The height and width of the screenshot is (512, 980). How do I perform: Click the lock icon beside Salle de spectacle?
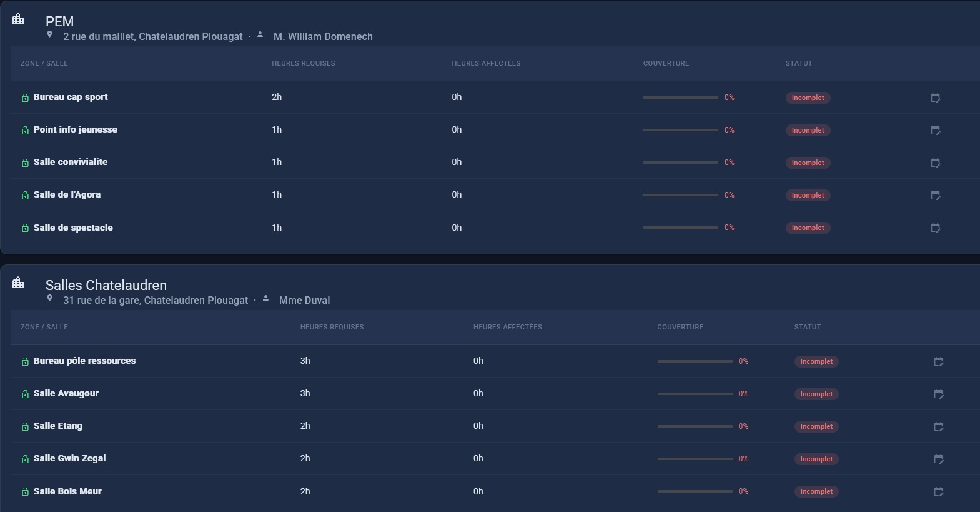pyautogui.click(x=25, y=228)
